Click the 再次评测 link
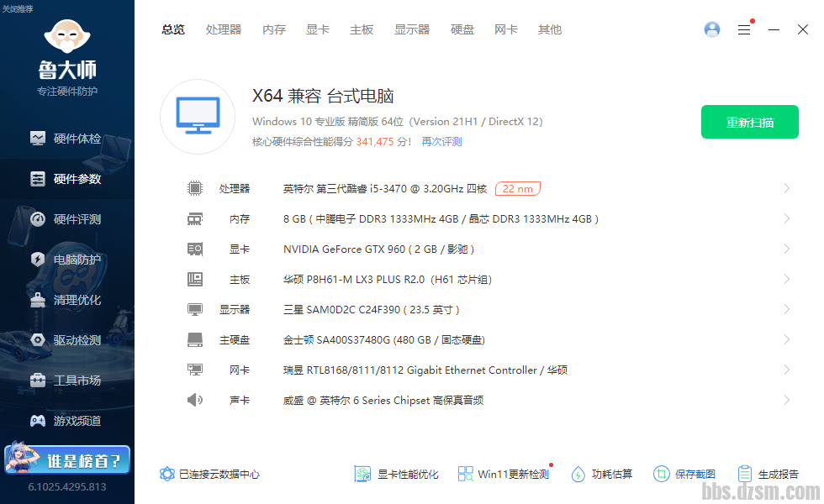 click(x=441, y=142)
